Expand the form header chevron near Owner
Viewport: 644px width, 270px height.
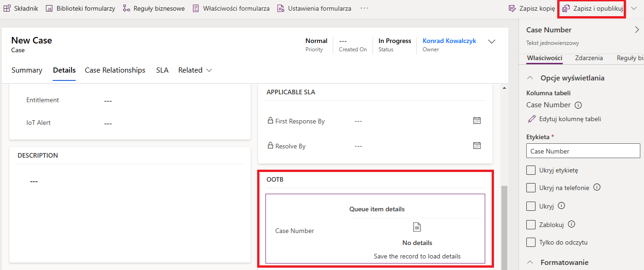coord(492,42)
